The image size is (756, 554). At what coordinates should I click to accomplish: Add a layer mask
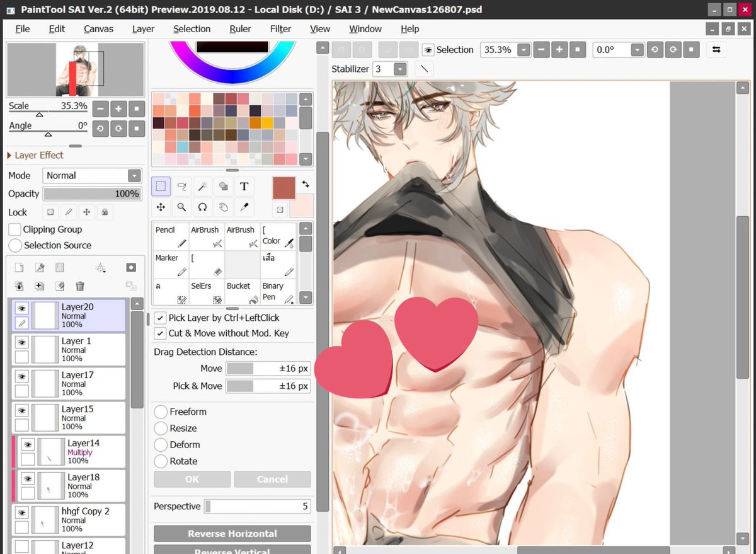[x=130, y=268]
